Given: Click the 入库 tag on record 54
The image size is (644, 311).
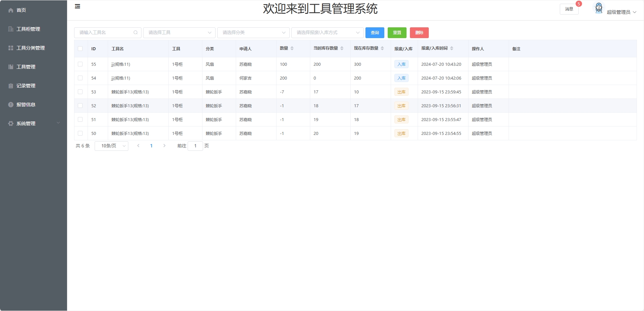Looking at the screenshot, I should point(401,78).
